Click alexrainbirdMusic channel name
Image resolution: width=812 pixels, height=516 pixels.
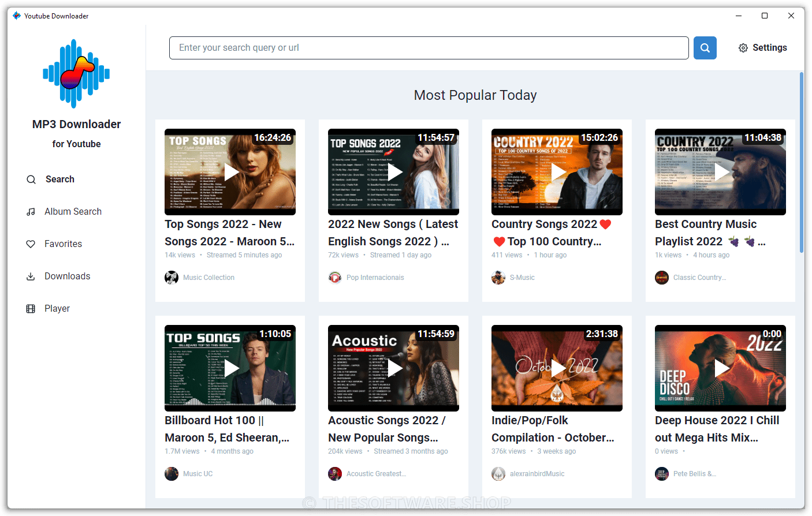click(537, 474)
